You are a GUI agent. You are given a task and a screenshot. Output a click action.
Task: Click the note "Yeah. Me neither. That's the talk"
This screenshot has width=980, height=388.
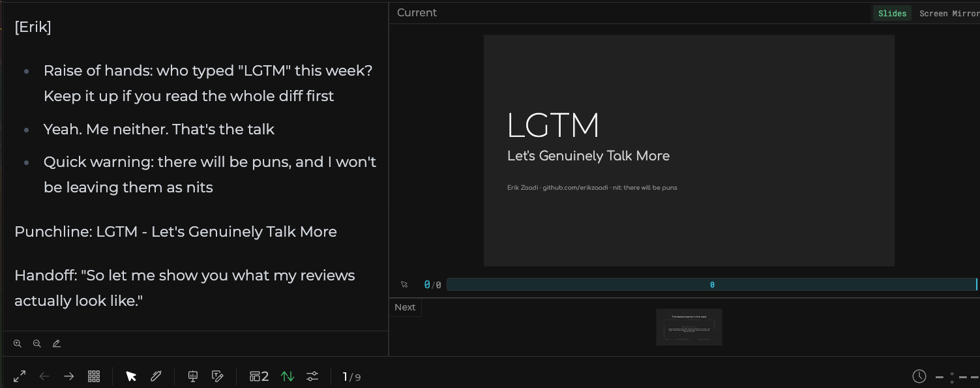(159, 129)
